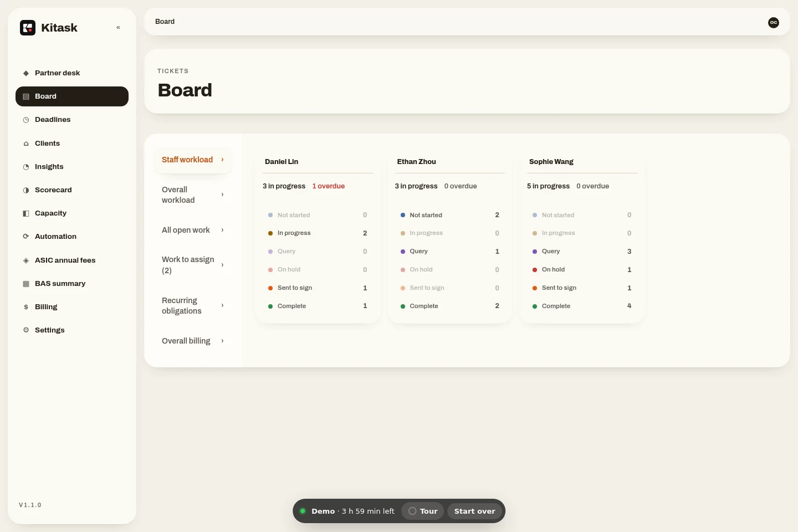Expand the Staff workload chevron
Viewport: 798px width, 532px height.
223,160
